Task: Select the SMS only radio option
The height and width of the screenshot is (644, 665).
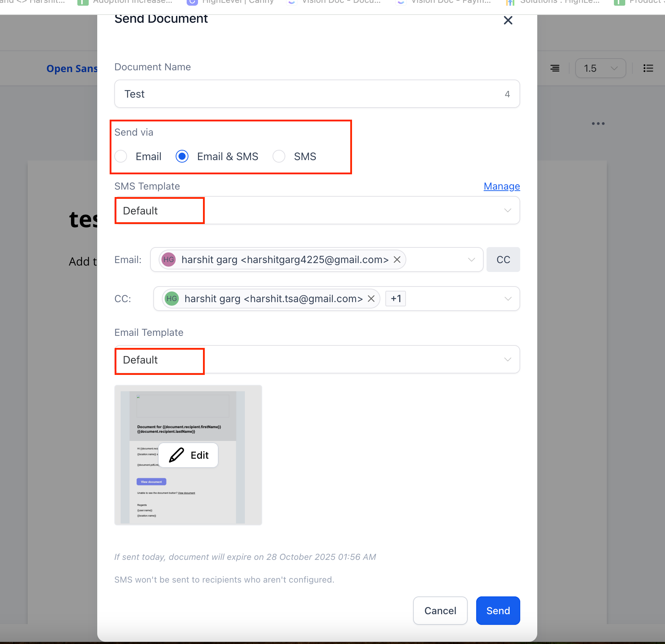Action: click(279, 156)
